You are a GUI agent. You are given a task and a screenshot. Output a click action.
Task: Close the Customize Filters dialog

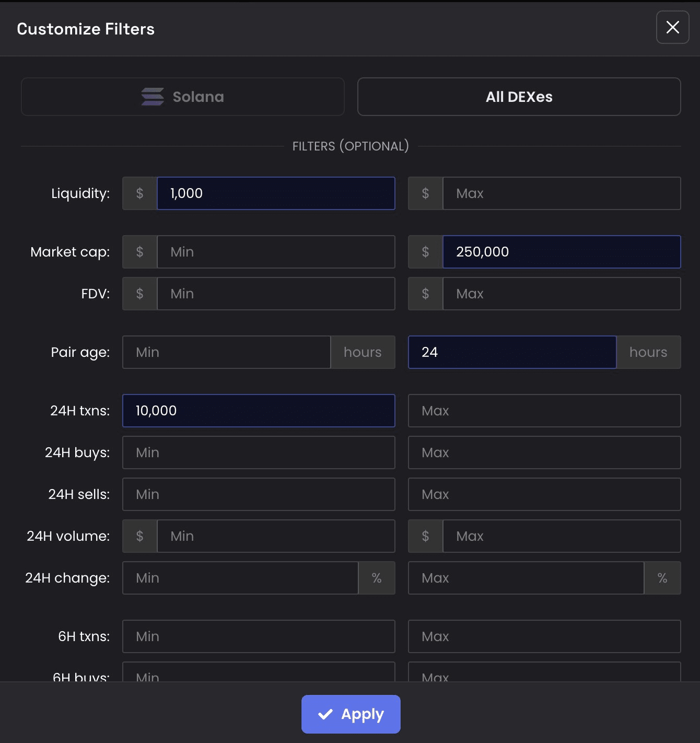click(x=672, y=27)
